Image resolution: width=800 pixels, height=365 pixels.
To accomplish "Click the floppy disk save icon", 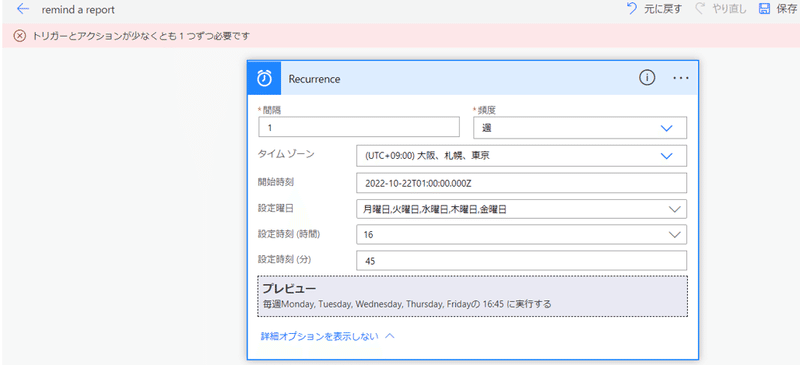I will (x=764, y=9).
